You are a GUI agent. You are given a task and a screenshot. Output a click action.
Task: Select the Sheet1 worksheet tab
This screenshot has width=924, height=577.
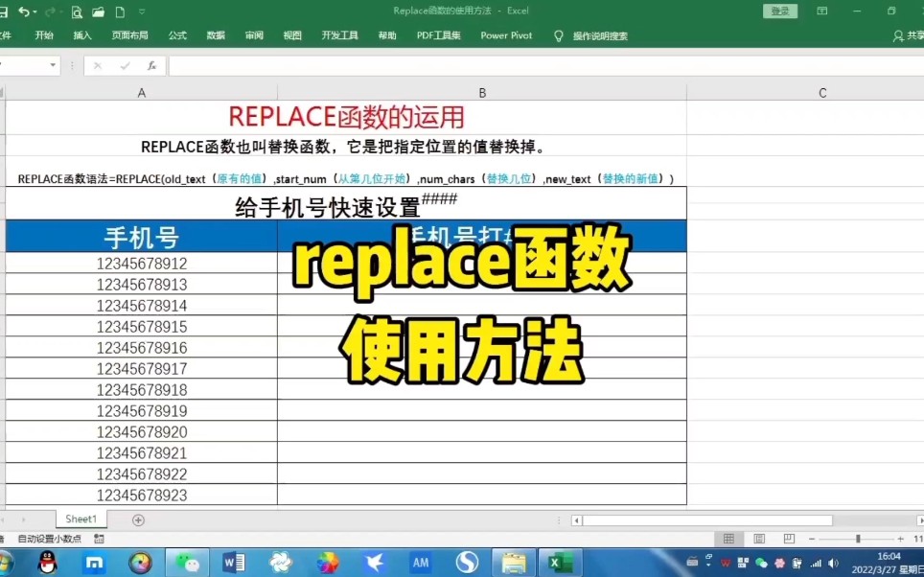coord(81,519)
